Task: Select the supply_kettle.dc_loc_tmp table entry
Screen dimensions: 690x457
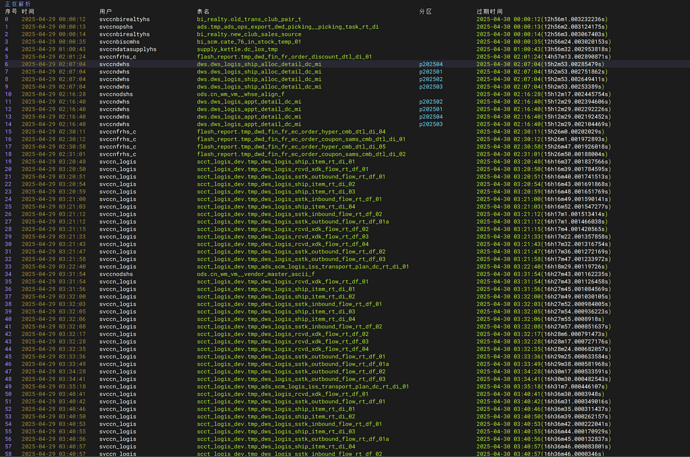Action: [237, 49]
